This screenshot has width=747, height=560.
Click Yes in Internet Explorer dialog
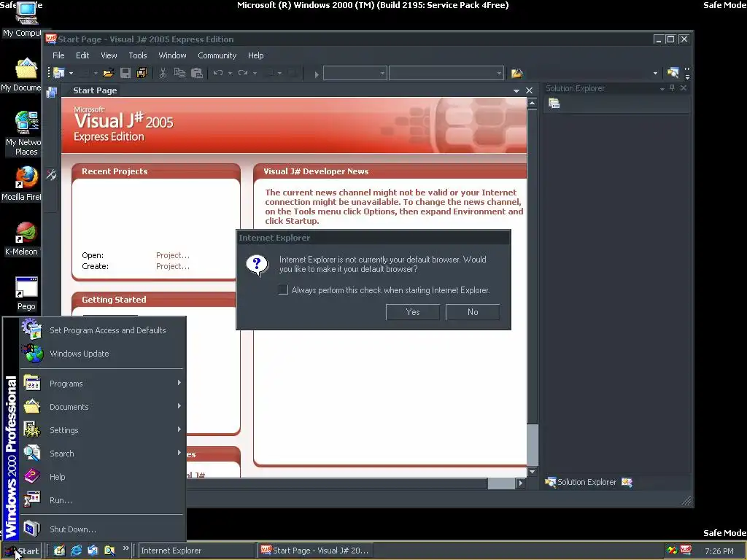413,312
